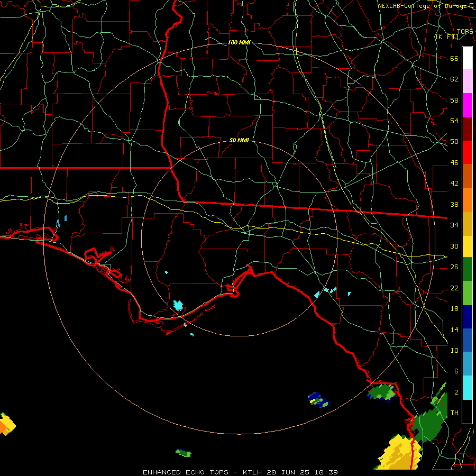The image size is (476, 476).
Task: Click the blue-green offshore echo inside the 100 NMI ring
Action: click(319, 400)
